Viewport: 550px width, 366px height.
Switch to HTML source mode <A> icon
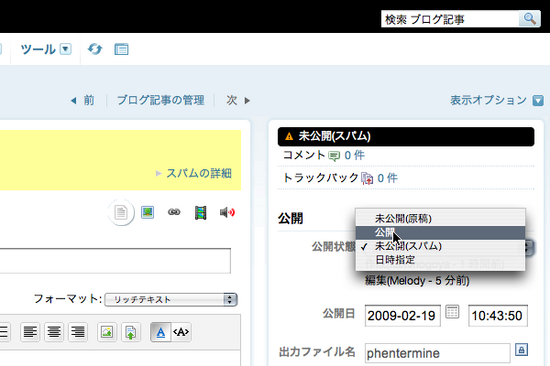(181, 332)
